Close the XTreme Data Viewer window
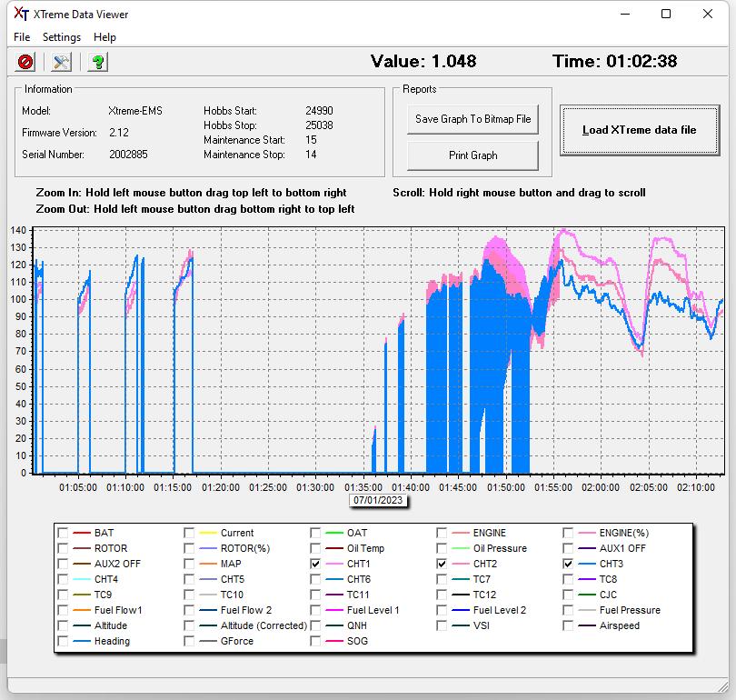The image size is (736, 700). [708, 14]
